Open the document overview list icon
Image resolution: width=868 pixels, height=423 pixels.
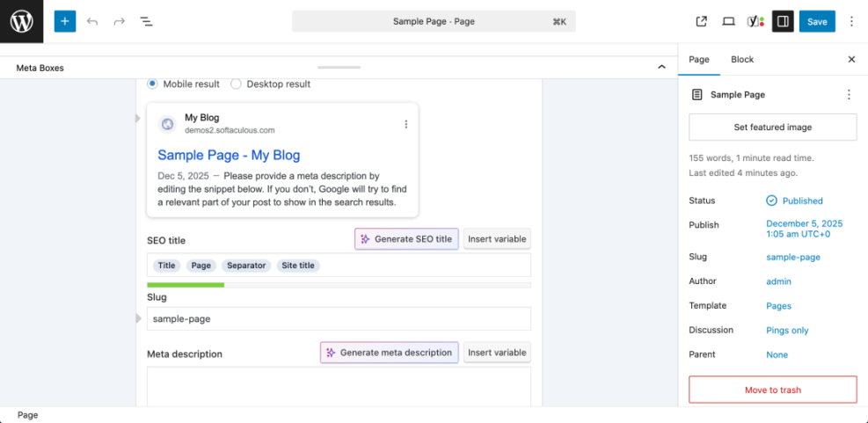click(146, 22)
